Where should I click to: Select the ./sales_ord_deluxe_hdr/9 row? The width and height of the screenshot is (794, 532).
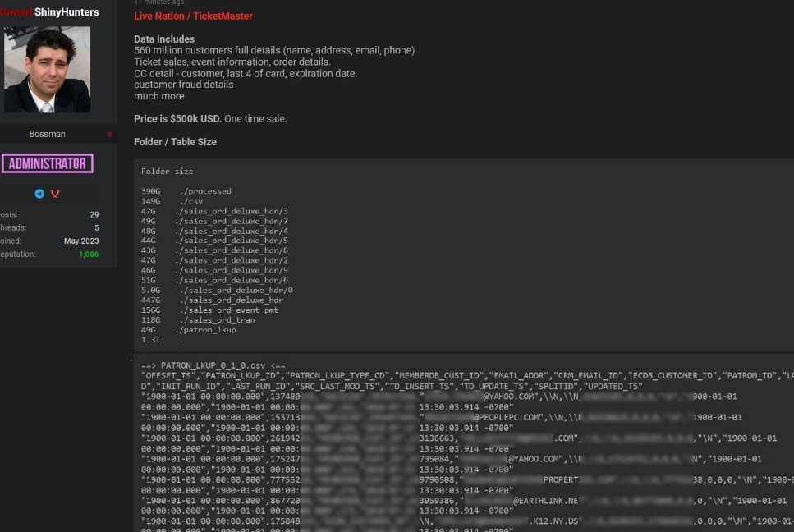(x=214, y=270)
